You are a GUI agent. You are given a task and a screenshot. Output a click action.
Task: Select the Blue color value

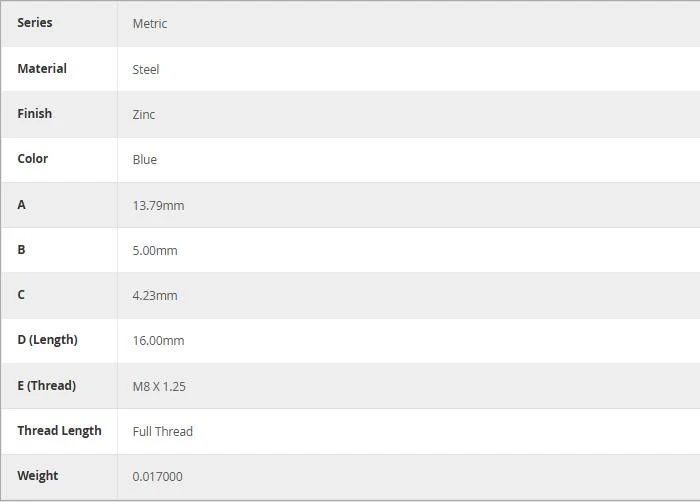[x=145, y=160]
